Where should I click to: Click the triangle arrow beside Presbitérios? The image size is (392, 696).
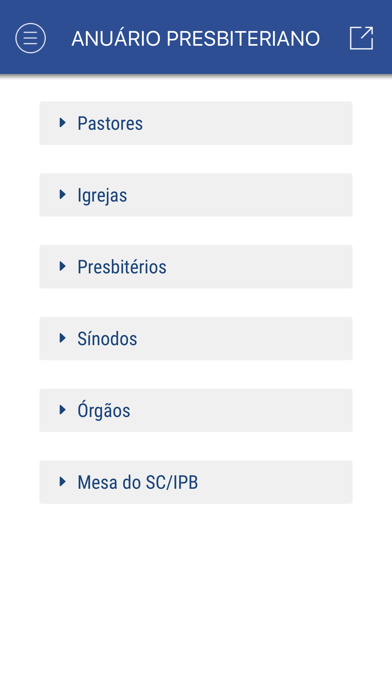63,266
